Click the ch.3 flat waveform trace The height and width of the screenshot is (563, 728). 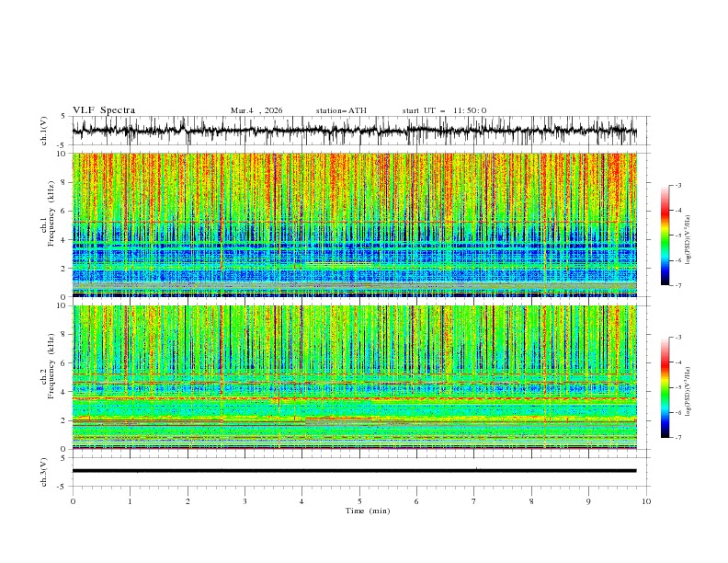coord(354,471)
